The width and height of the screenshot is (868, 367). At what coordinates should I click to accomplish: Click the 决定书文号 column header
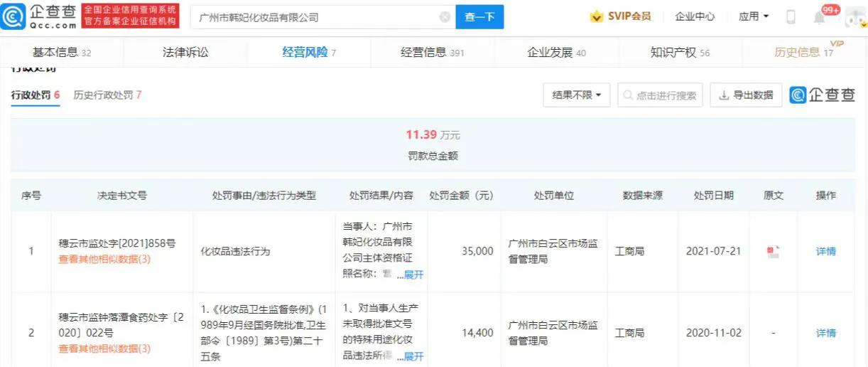click(x=122, y=196)
